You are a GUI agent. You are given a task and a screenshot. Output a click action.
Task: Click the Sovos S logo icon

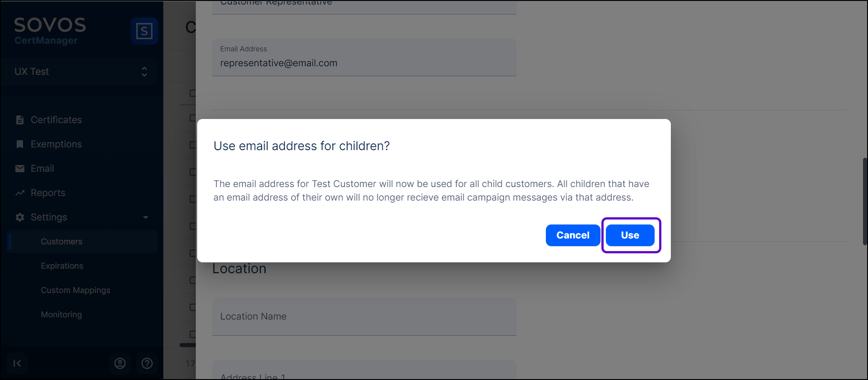(x=144, y=31)
